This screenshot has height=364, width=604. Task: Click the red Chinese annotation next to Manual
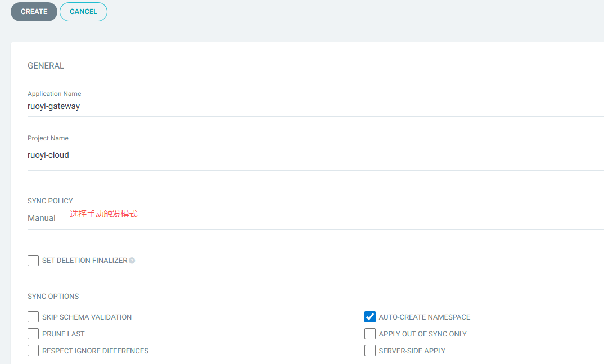point(103,214)
